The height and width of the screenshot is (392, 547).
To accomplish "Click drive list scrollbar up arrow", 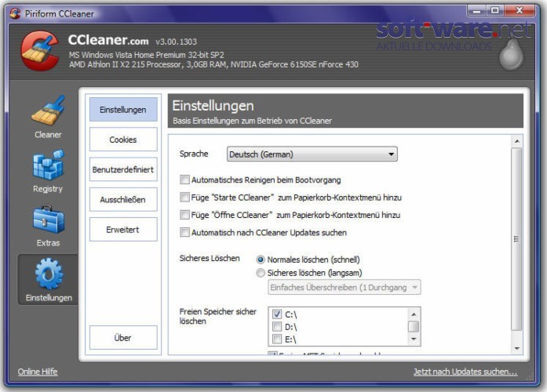I will (x=414, y=314).
